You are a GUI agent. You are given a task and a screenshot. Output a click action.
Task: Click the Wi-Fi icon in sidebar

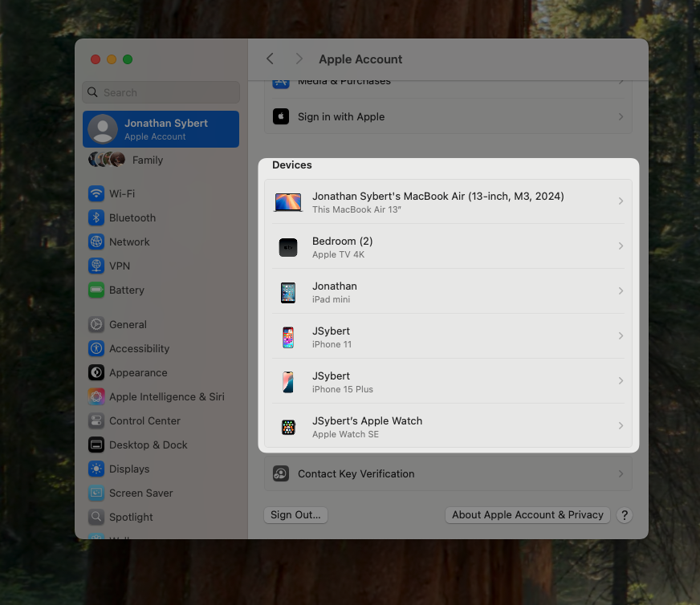coord(96,193)
